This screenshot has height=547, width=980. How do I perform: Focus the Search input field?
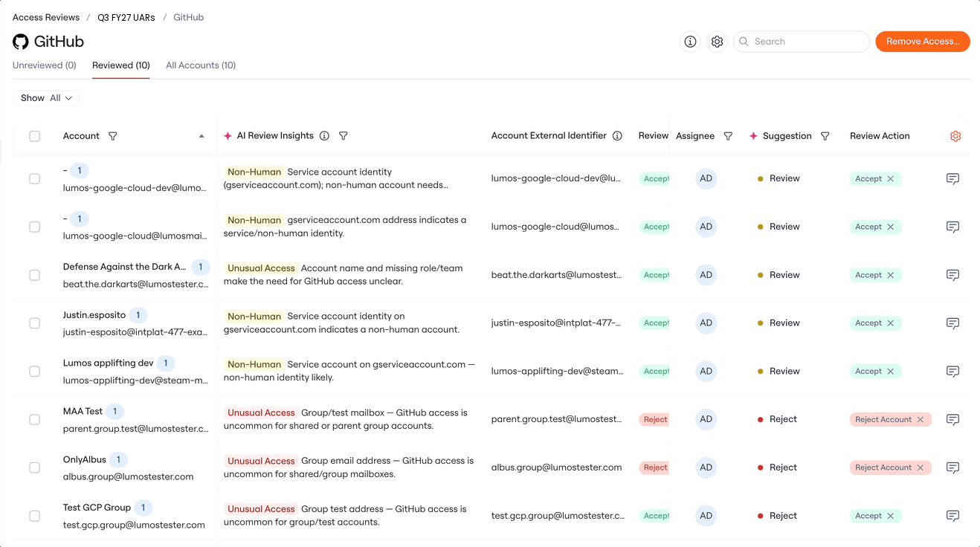click(x=802, y=42)
